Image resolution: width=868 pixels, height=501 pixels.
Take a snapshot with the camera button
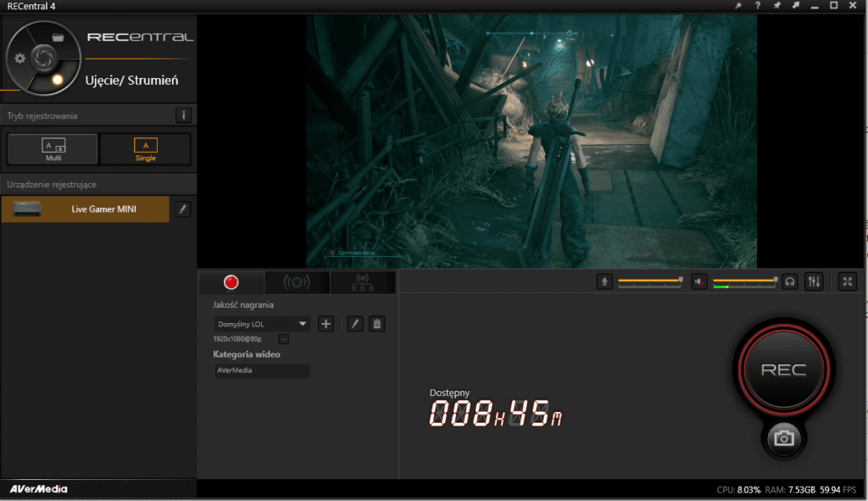tap(783, 438)
